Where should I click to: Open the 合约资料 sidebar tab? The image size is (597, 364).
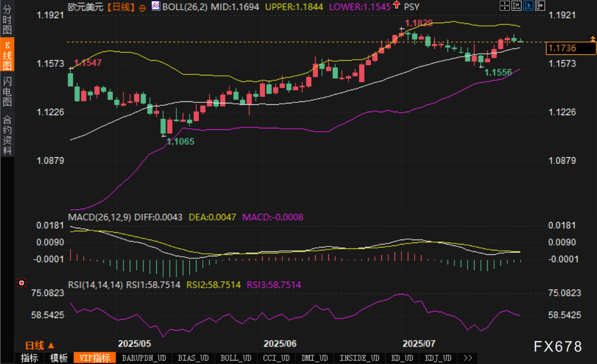(7, 135)
